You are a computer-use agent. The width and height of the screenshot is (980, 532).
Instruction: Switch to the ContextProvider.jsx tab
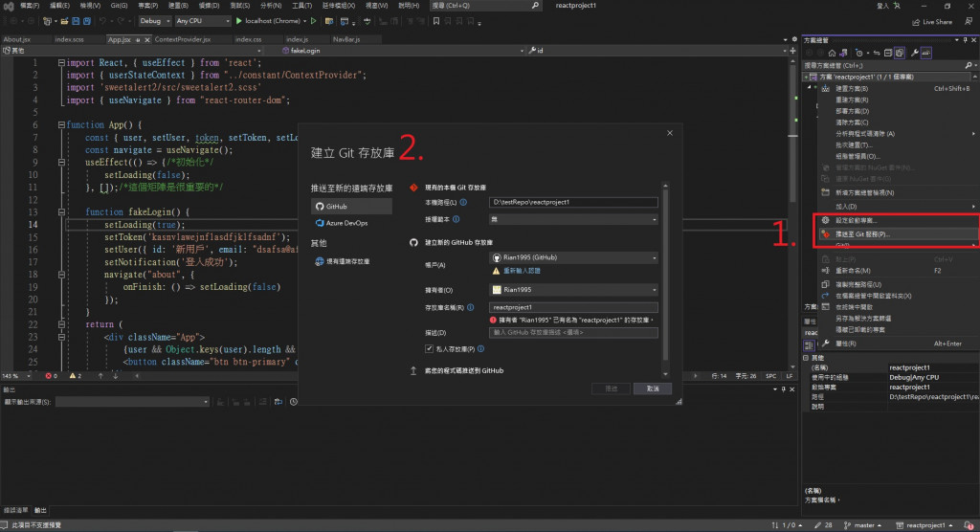[183, 39]
